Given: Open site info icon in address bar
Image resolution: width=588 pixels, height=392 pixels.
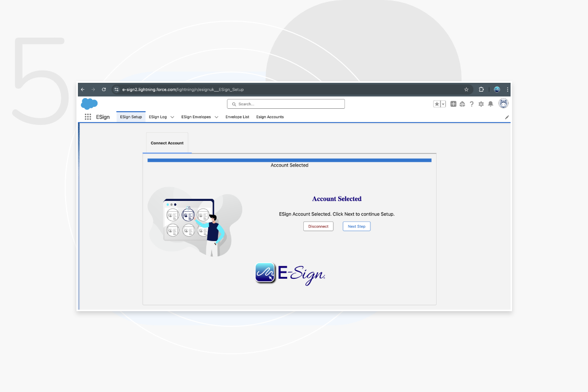Looking at the screenshot, I should click(x=116, y=90).
